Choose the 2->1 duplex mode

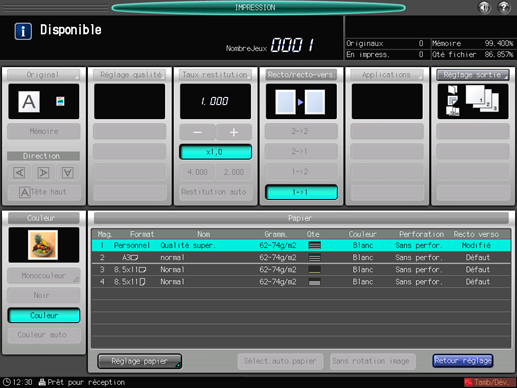pos(301,151)
